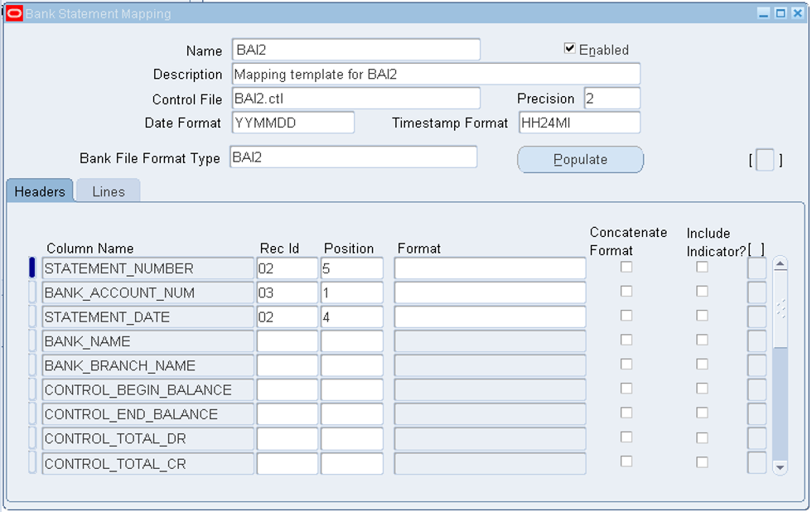
Task: Select the Headers tab
Action: [x=39, y=190]
